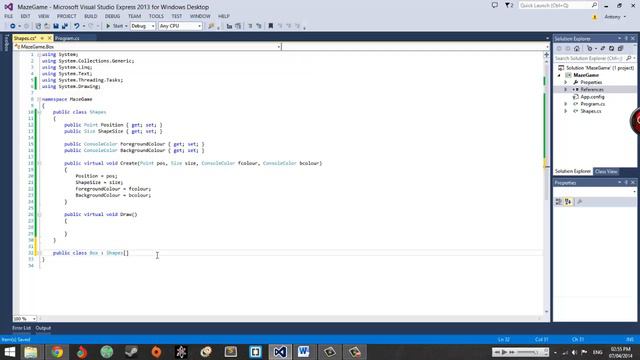Open the BUILD menu
The image size is (640, 360).
(91, 16)
